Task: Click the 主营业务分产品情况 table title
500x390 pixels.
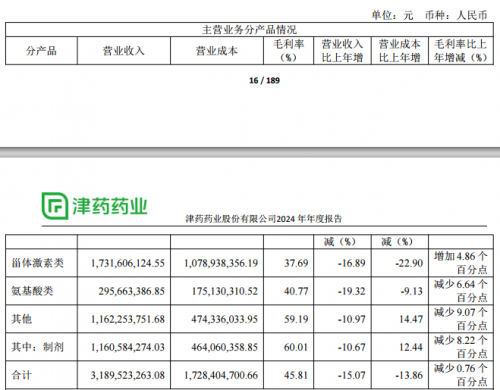Action: click(x=249, y=30)
